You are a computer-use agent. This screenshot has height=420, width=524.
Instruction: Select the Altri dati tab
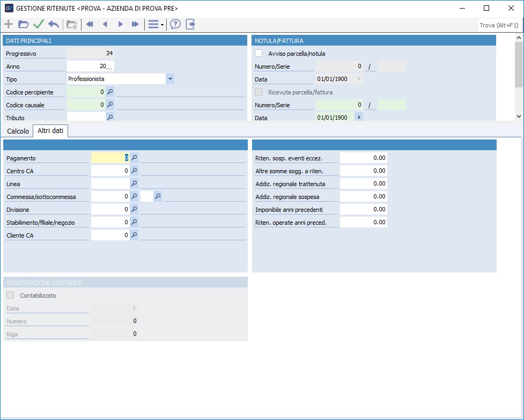pyautogui.click(x=50, y=131)
